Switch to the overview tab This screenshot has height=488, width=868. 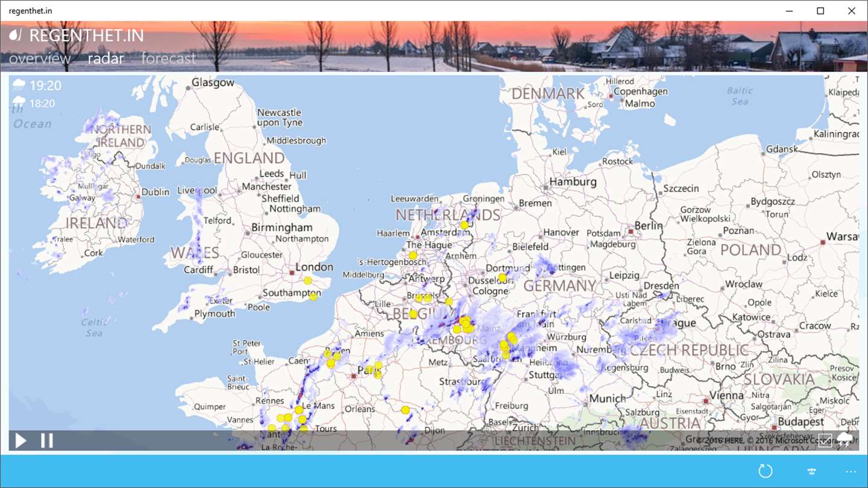40,58
